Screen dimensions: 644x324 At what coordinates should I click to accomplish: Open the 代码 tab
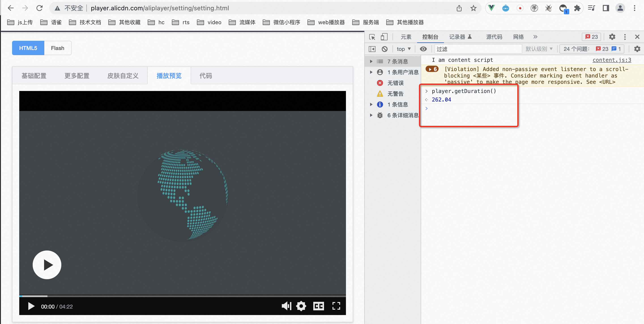click(206, 76)
